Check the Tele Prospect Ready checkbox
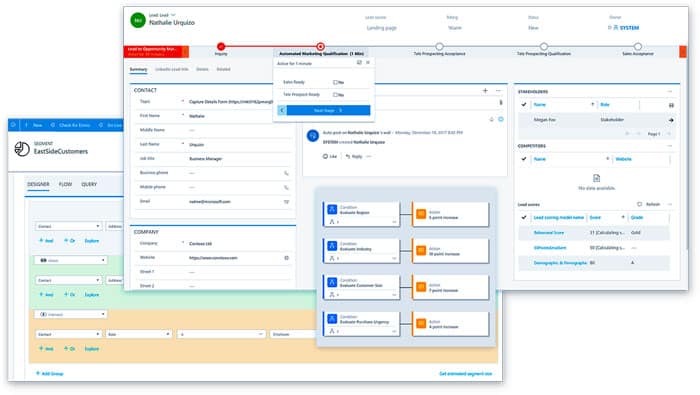The image size is (700, 395). coord(335,95)
